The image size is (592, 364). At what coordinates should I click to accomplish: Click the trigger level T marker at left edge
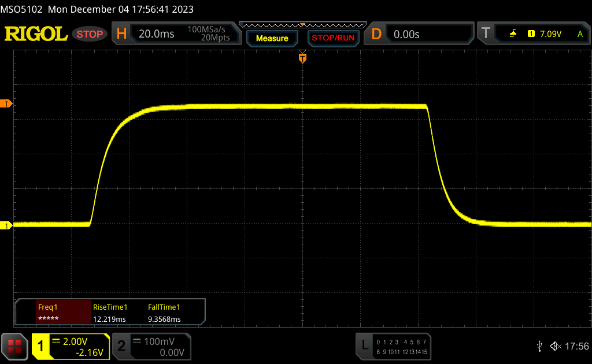tap(7, 103)
